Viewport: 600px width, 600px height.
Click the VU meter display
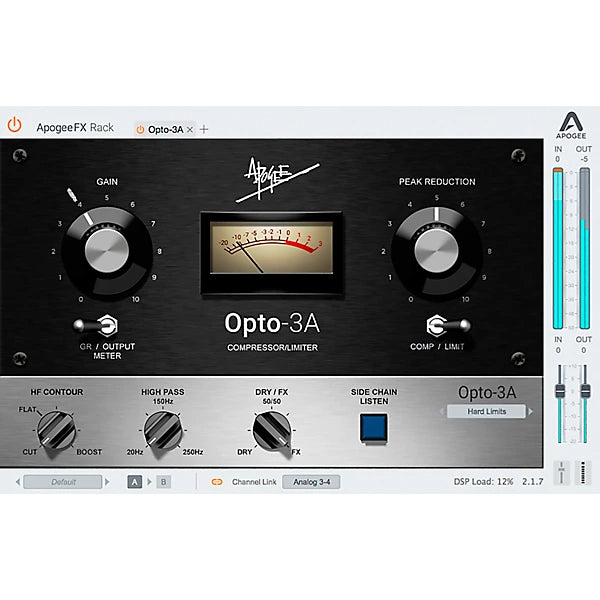pos(272,252)
